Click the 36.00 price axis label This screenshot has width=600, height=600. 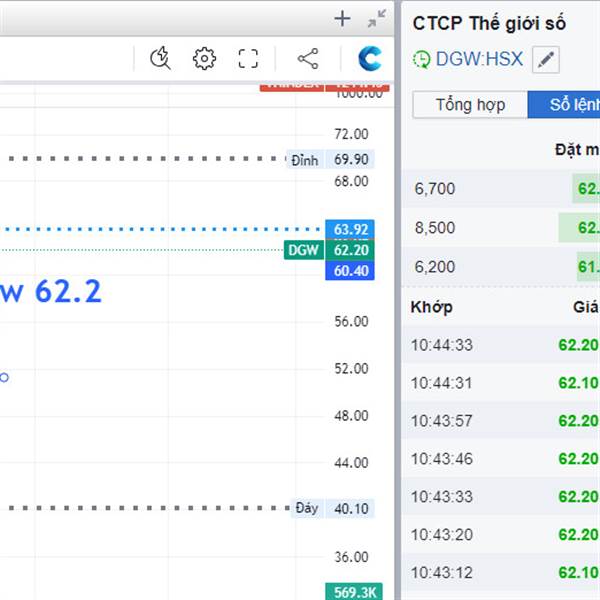(x=351, y=557)
